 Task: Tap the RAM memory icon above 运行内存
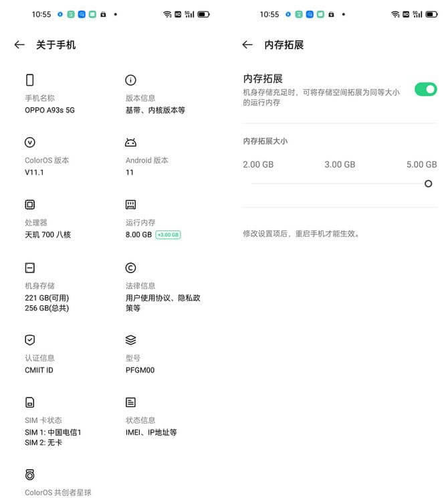point(130,205)
